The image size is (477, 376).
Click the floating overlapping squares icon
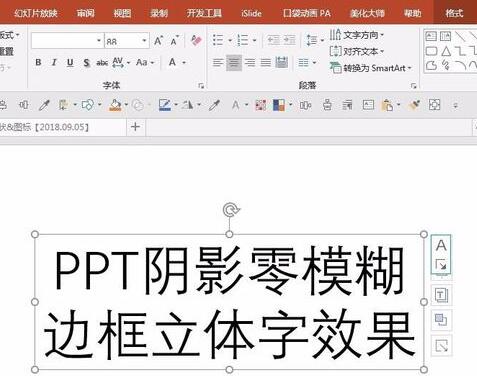point(441,320)
